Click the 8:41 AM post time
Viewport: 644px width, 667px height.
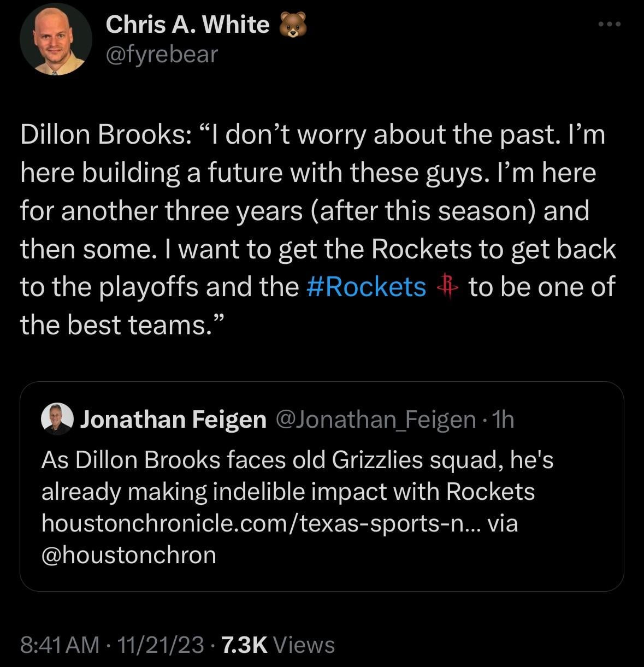tap(60, 645)
